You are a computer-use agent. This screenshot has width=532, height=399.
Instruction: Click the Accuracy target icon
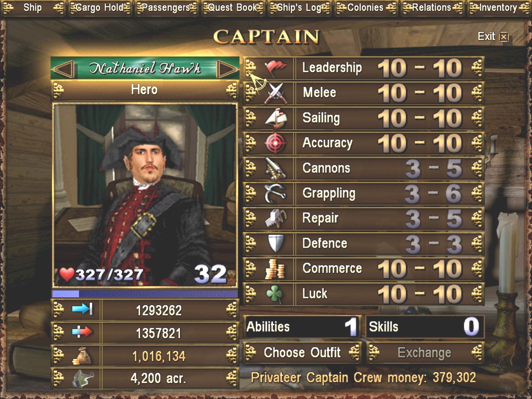(x=276, y=143)
